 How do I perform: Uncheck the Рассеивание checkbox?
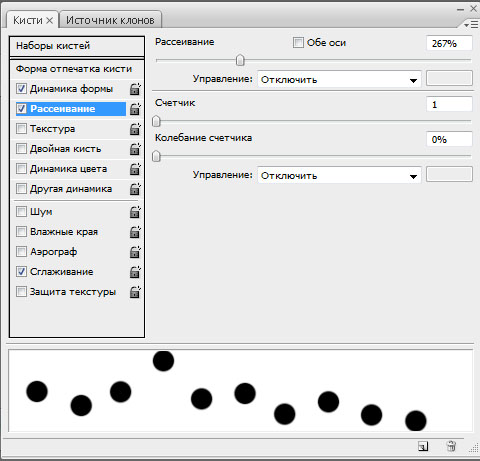tap(21, 109)
